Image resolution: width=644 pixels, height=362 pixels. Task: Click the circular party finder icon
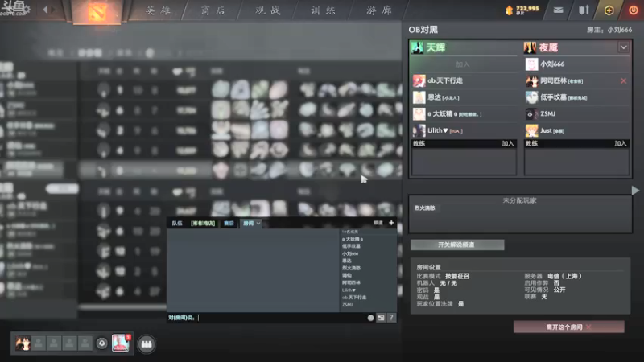102,343
